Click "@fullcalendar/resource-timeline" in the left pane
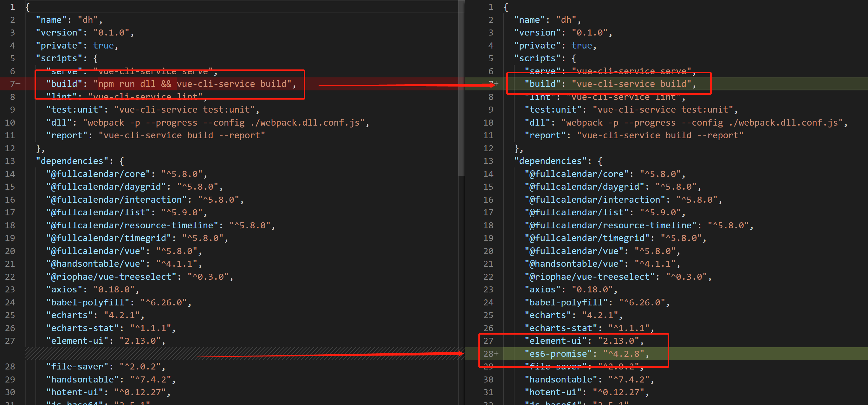The width and height of the screenshot is (868, 405). pos(132,225)
